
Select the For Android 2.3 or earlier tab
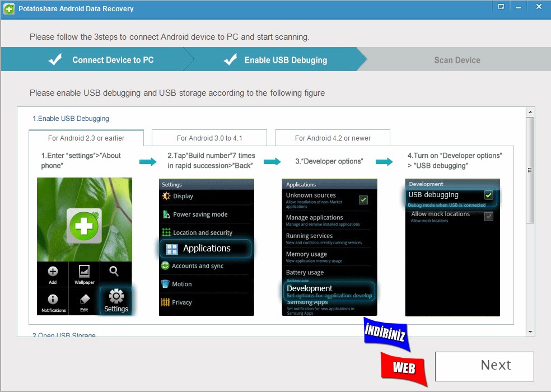86,138
